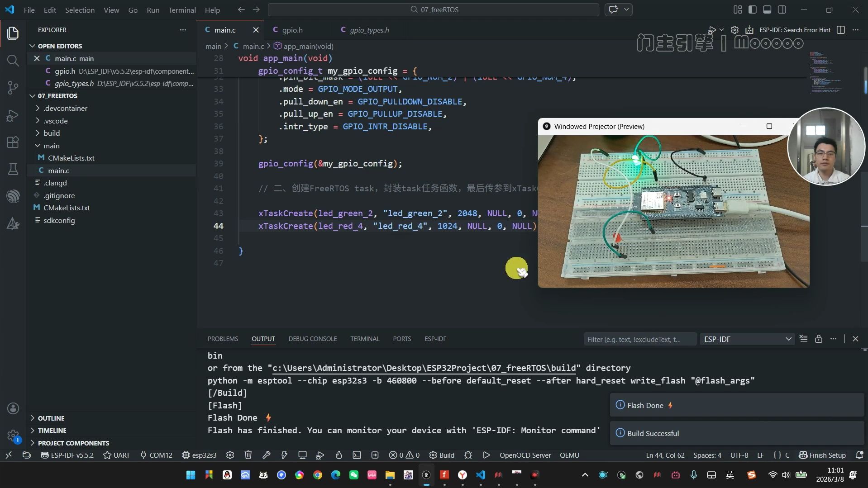Toggle the bottom panel visibility

767,9
